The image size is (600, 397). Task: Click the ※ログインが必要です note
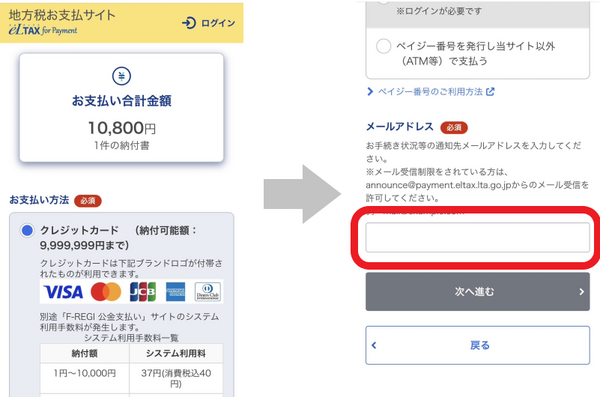[x=439, y=11]
